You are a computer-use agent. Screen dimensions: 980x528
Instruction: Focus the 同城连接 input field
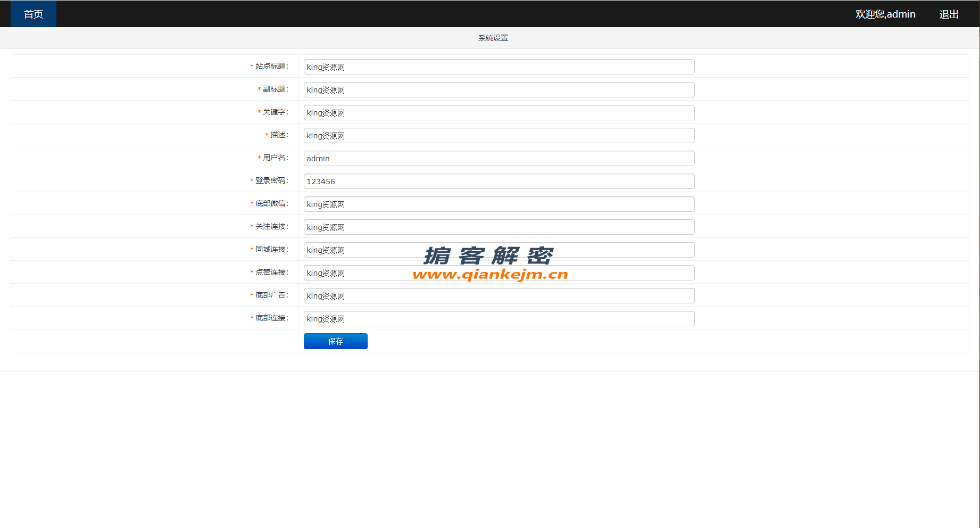499,250
